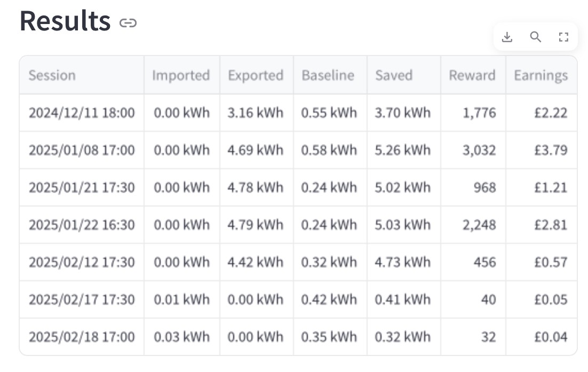588x372 pixels.
Task: Click the 0.32 kWh baseline cell
Action: 330,262
